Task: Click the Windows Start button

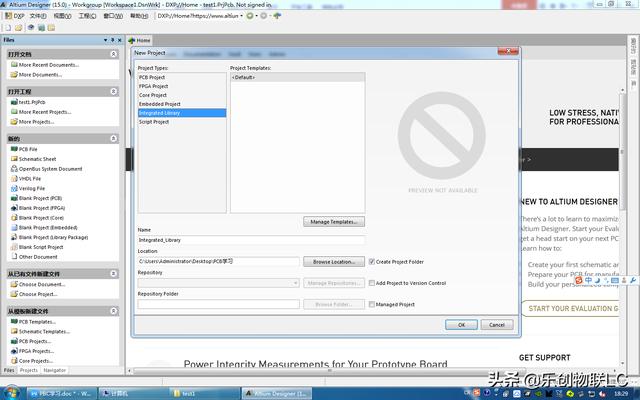Action: [x=10, y=393]
